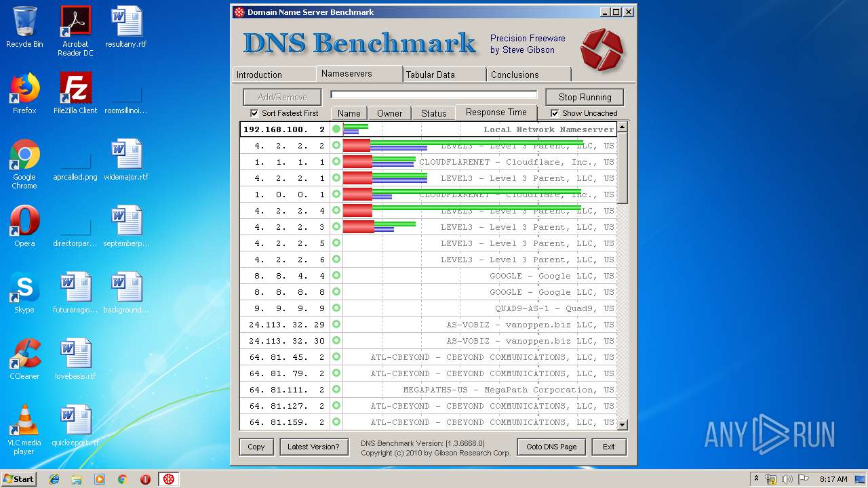Open Internet Explorer in taskbar

pyautogui.click(x=54, y=479)
